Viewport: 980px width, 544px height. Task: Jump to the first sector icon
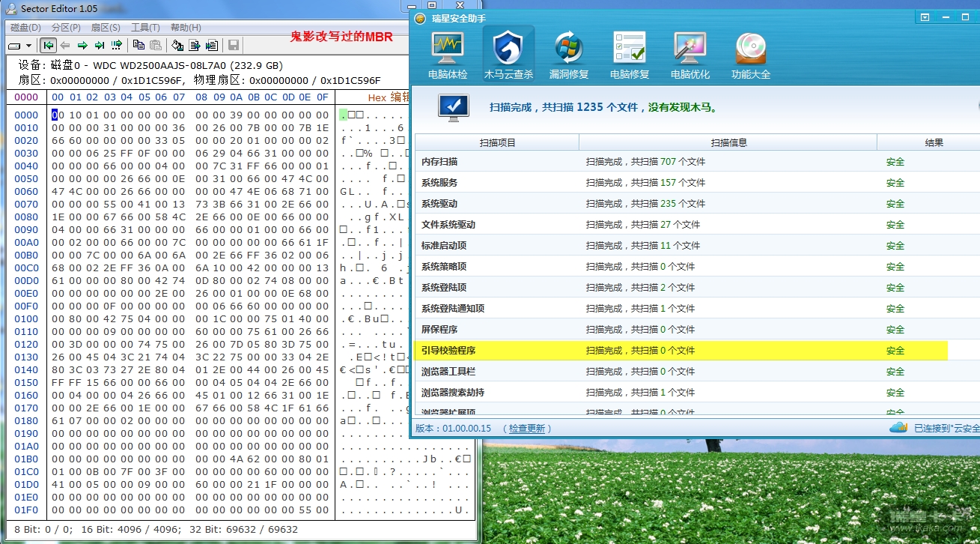[49, 46]
